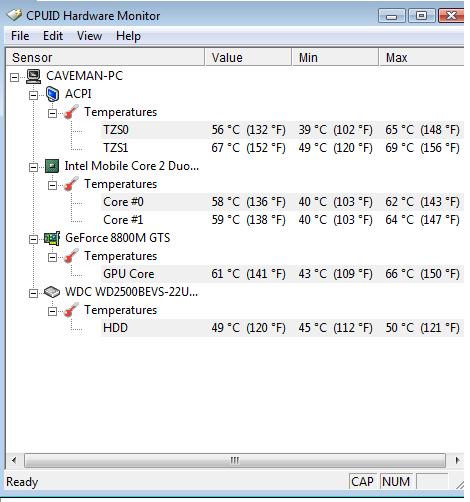Open the Edit menu
Image resolution: width=470 pixels, height=502 pixels.
(x=53, y=36)
